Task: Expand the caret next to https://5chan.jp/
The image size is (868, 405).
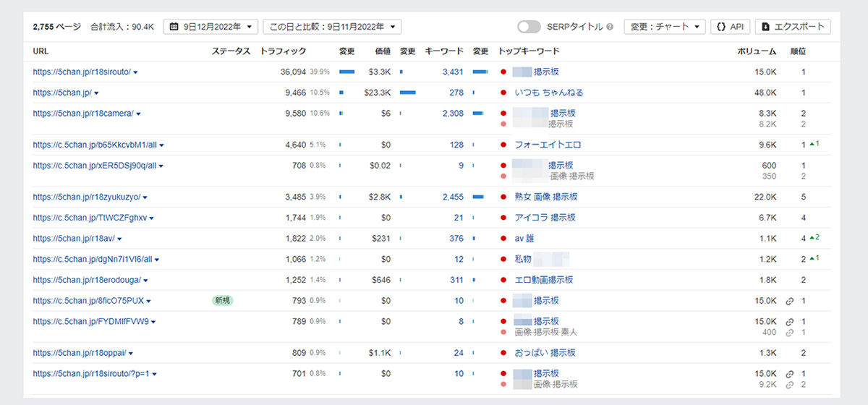Action: click(x=97, y=93)
